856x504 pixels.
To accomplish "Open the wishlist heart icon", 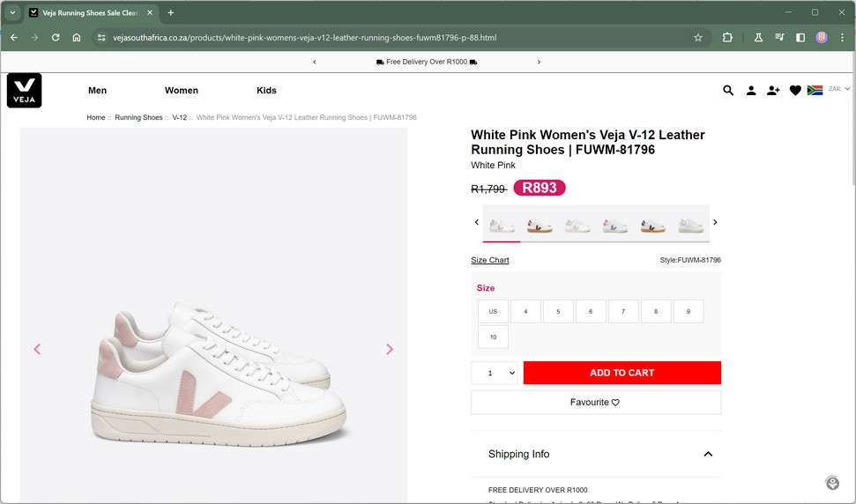I will click(x=795, y=90).
